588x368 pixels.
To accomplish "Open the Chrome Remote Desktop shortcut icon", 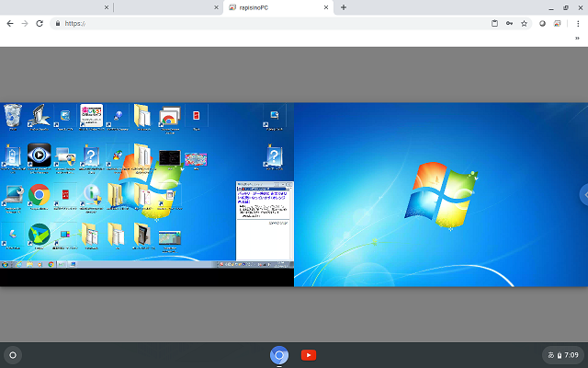I will point(170,119).
